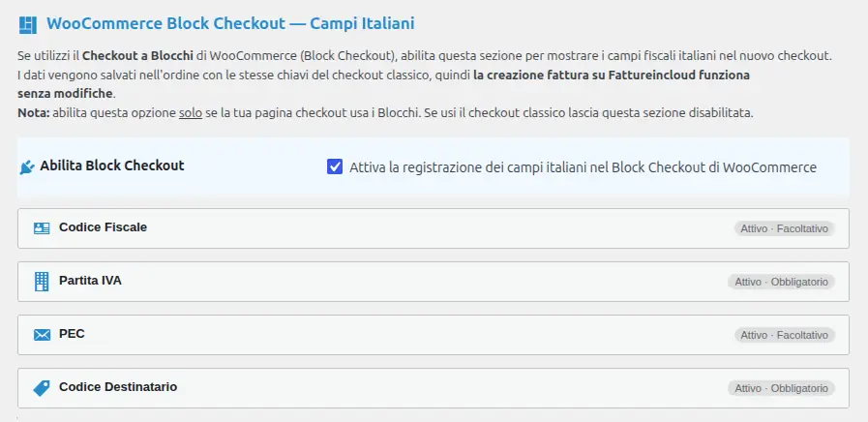Click the envelope icon for PEC
Screen dimensions: 868x422
pyautogui.click(x=42, y=335)
